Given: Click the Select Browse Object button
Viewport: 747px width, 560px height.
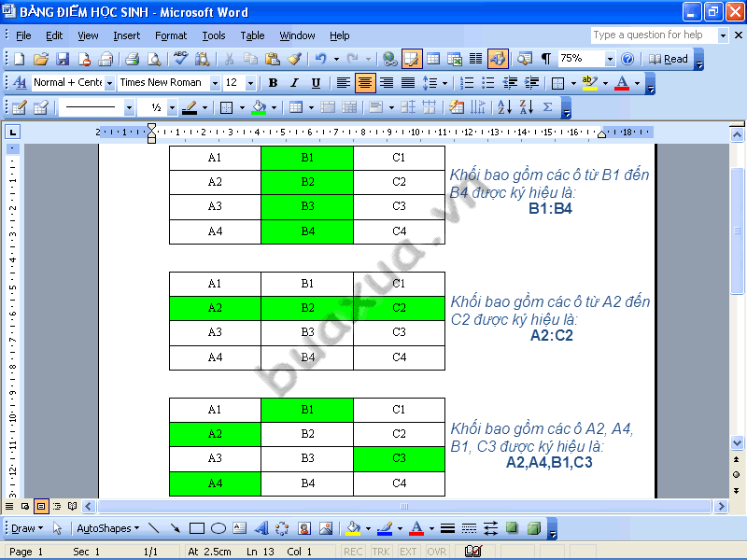Looking at the screenshot, I should (737, 474).
